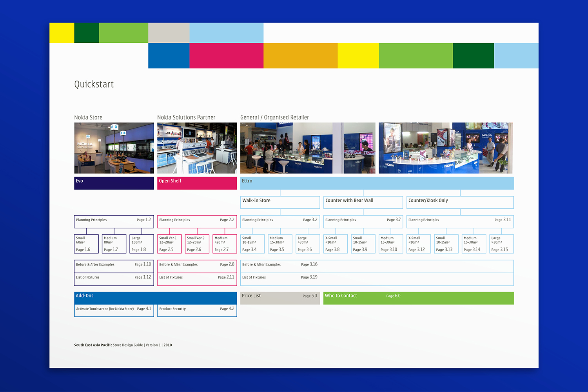Select Small 10-15m² Page 3.9 box
The width and height of the screenshot is (588, 392).
(363, 244)
